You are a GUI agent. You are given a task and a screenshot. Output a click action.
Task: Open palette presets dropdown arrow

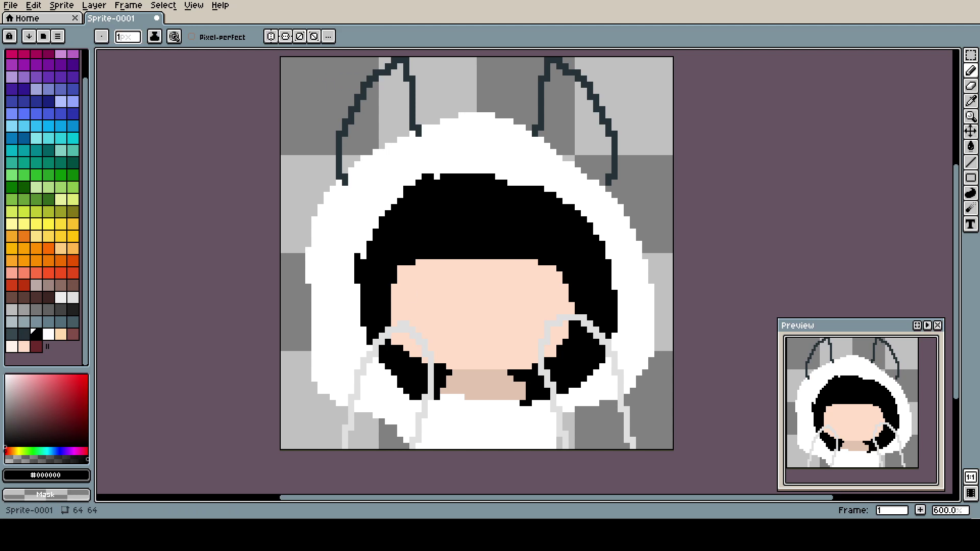pyautogui.click(x=29, y=36)
